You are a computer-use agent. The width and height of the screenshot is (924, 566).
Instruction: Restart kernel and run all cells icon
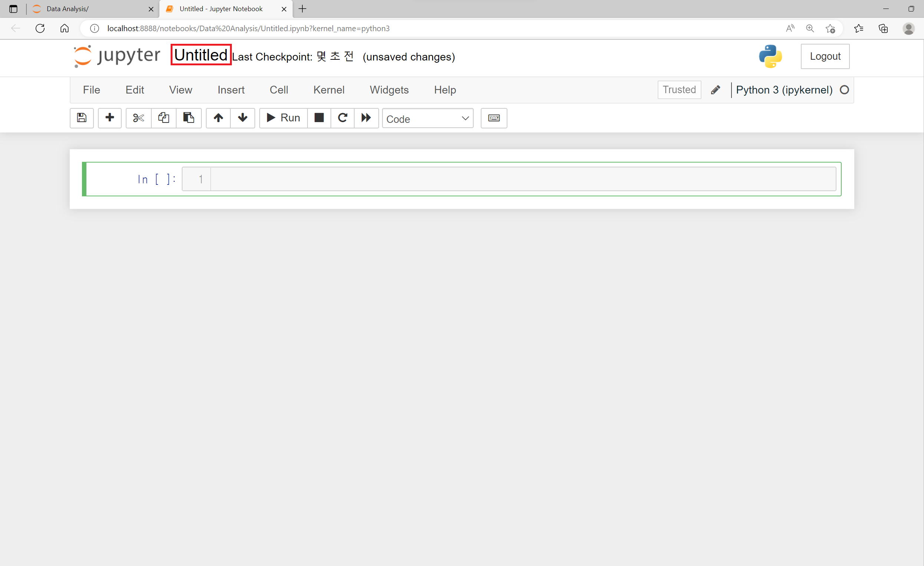(x=366, y=118)
